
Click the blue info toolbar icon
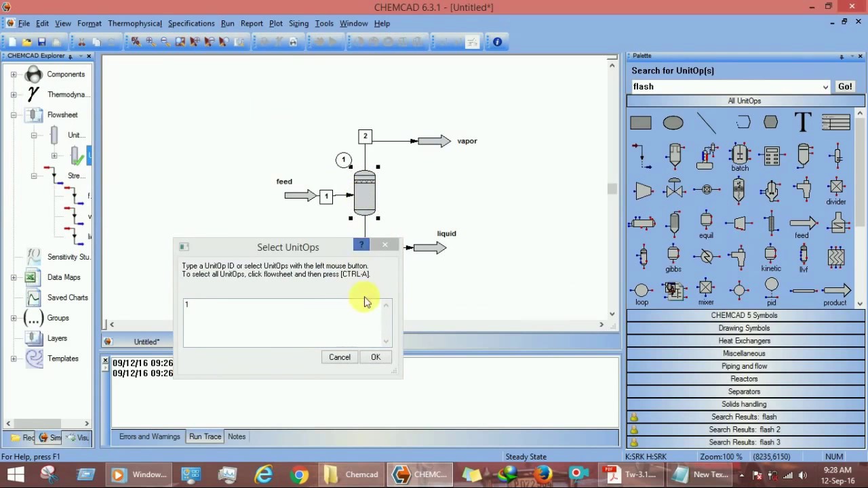pos(497,42)
